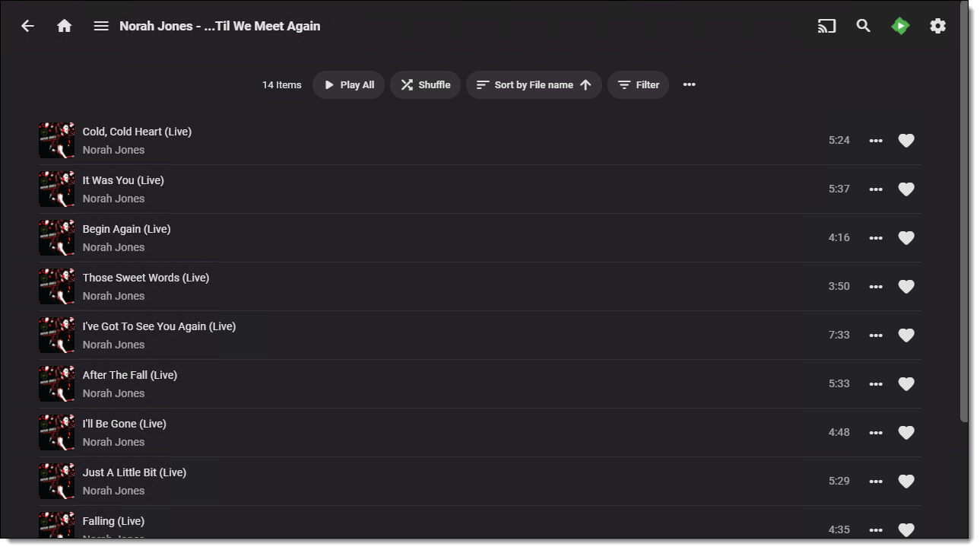
Task: Click the green Emby Premiere icon
Action: 900,26
